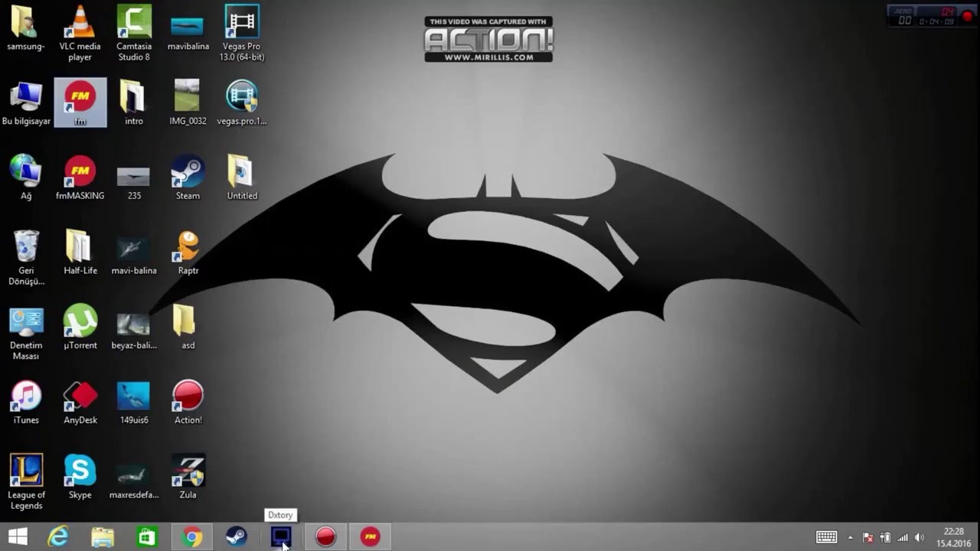Open Internet Explorer from the taskbar
The width and height of the screenshot is (980, 551).
click(x=58, y=537)
